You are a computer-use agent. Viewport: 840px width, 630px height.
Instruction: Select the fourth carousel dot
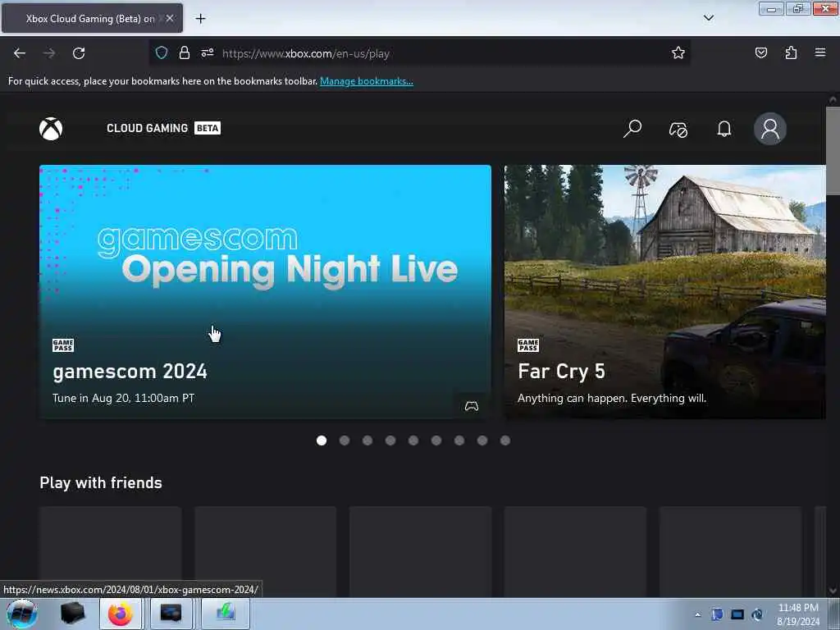(390, 441)
